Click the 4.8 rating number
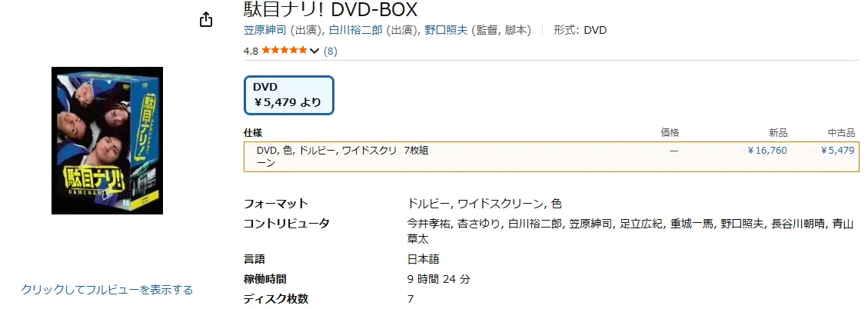868x309 pixels. [251, 51]
